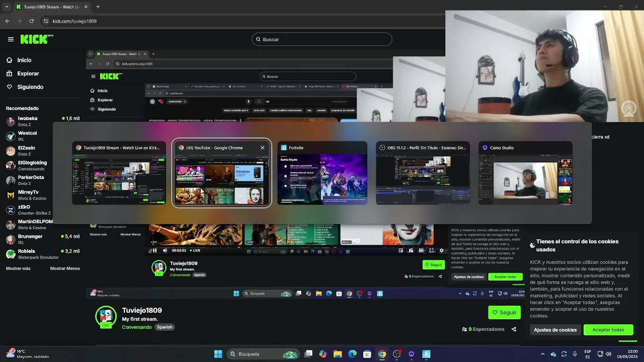Open the ESP ES language switcher in tray
The height and width of the screenshot is (362, 644).
coord(588,354)
